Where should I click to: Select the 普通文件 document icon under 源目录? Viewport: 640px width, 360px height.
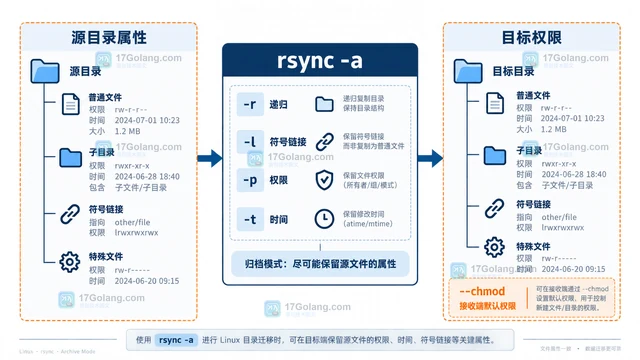pos(71,104)
